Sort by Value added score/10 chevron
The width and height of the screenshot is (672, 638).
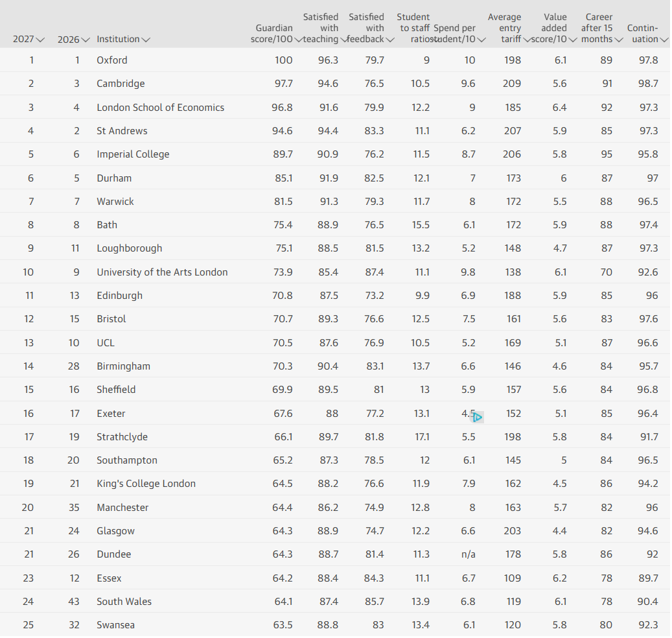pos(573,40)
